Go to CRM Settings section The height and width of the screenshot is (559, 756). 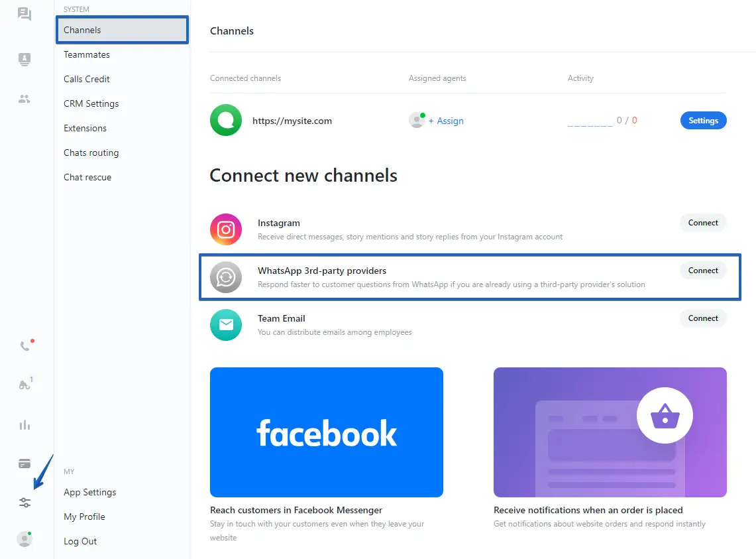(x=91, y=103)
